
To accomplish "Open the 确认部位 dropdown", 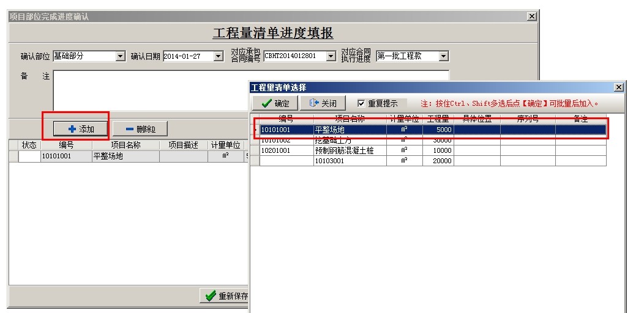I will [x=120, y=56].
